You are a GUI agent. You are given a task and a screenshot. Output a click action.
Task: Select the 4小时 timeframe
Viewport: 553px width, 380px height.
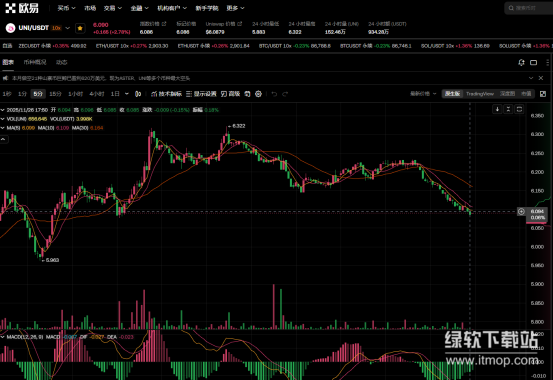click(97, 94)
